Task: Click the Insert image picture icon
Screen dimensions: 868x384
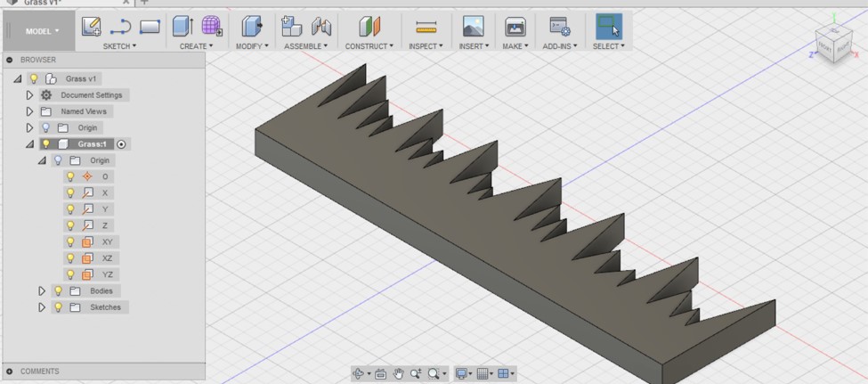Action: (x=474, y=26)
